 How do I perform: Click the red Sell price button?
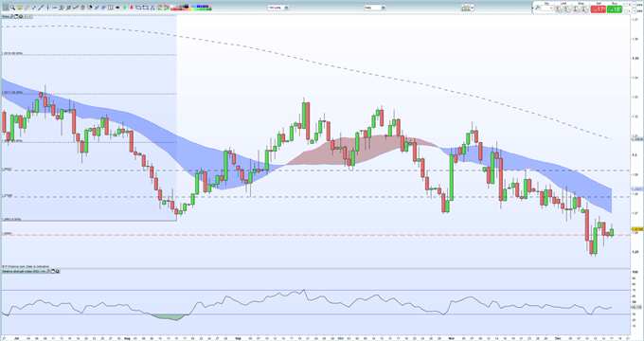(598, 9)
